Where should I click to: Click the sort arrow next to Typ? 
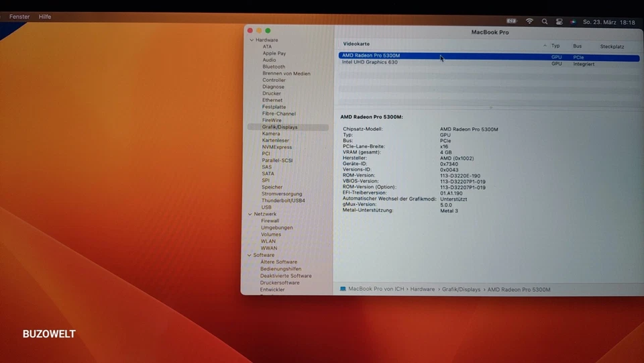point(545,46)
